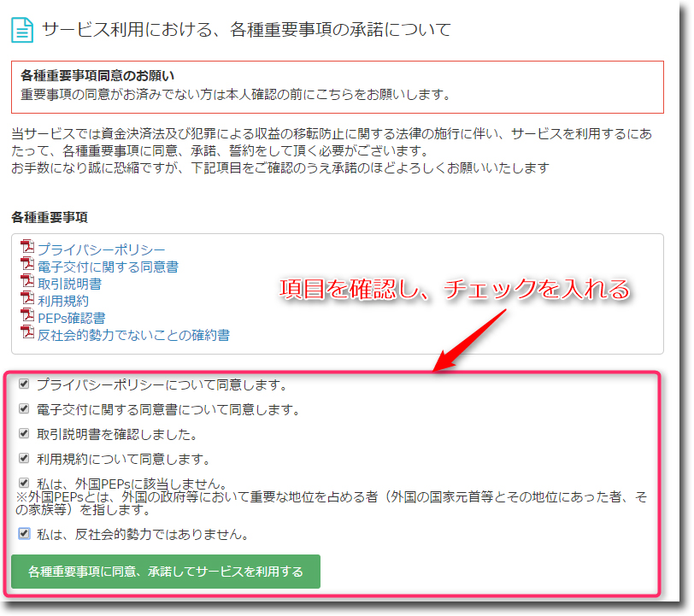Toggle 私は、外国PEPsに該当しません checkbox
This screenshot has height=616, width=694.
coord(24,483)
